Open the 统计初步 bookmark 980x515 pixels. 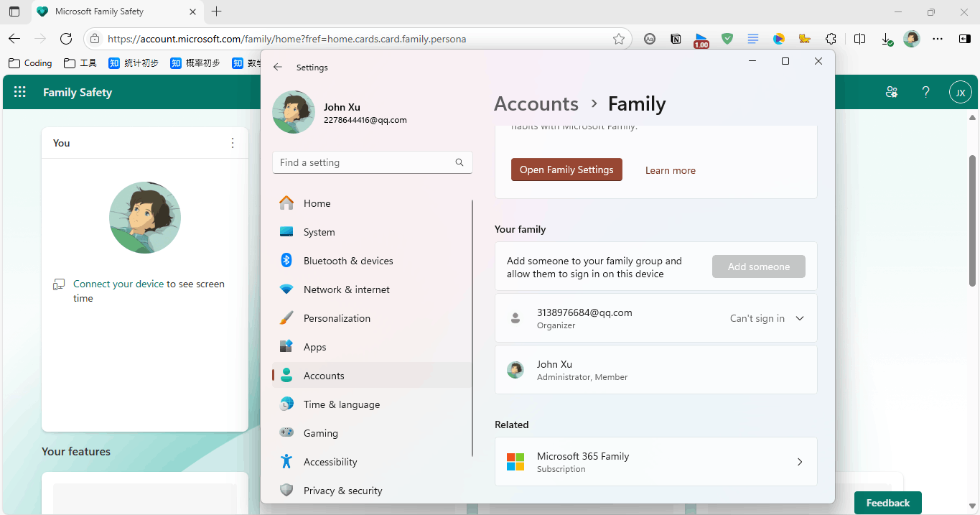coord(134,63)
